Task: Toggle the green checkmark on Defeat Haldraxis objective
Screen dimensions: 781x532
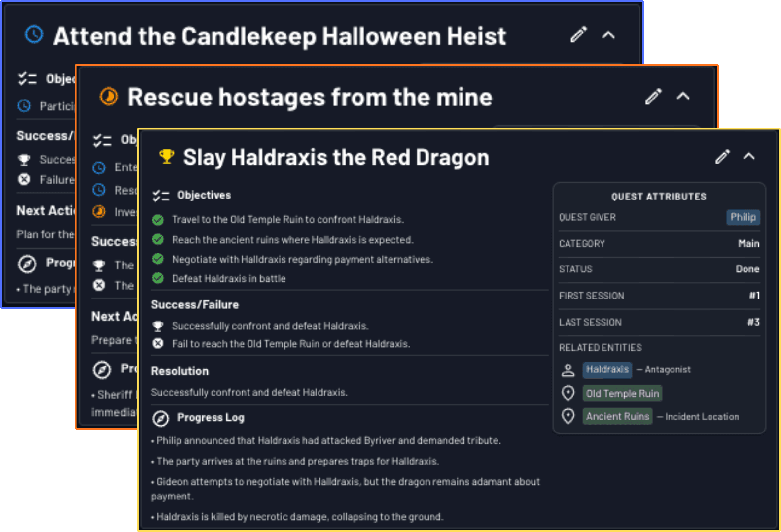Action: pos(157,278)
